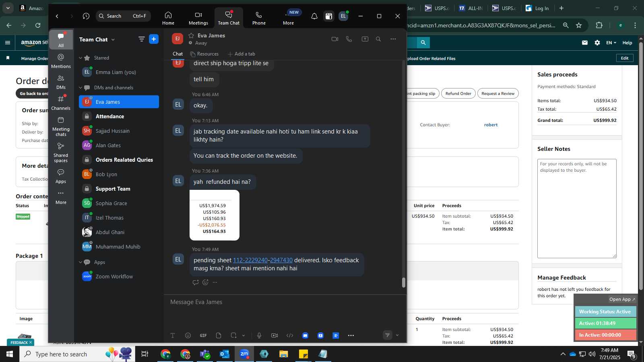Open Sticky Notes from the taskbar
Viewport: 644px width, 362px height.
click(303, 354)
